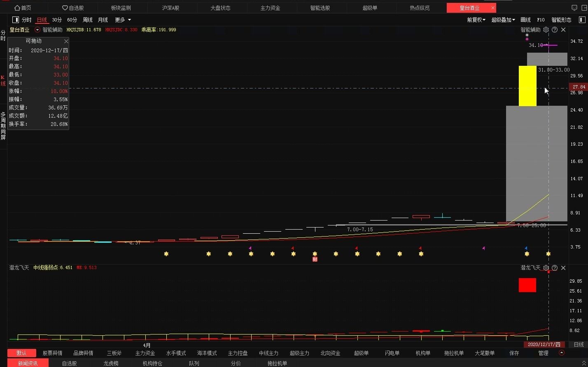
Task: Open settings gear for 潜龙飞天 indicator
Action: (x=546, y=268)
